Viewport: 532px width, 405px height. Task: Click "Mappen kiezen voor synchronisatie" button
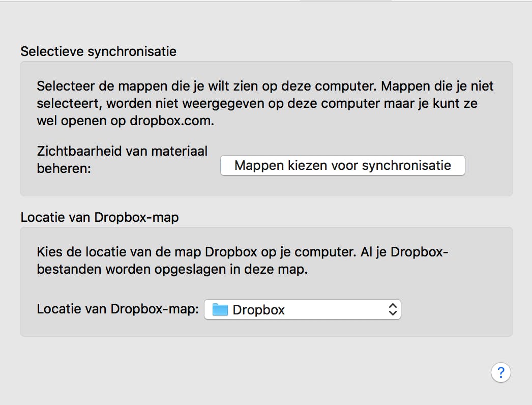(342, 166)
